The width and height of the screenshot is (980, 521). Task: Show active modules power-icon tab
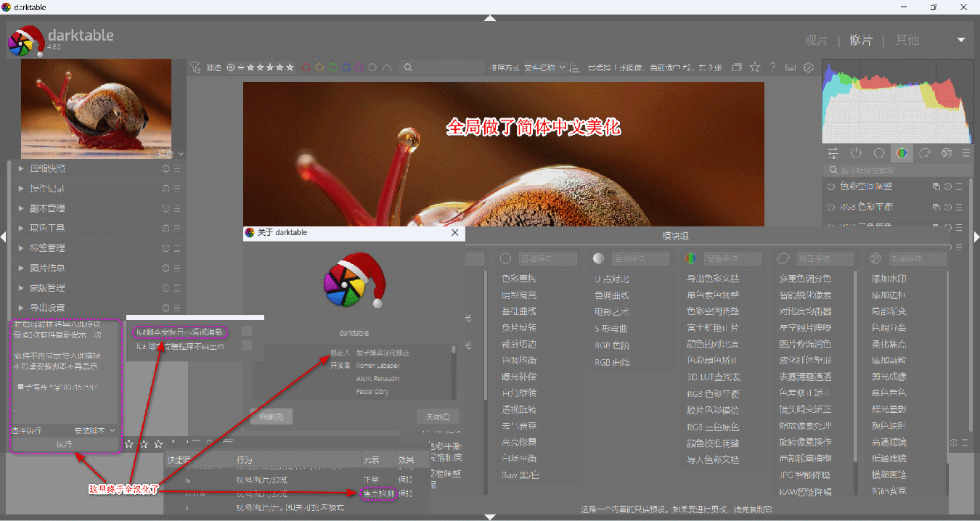pyautogui.click(x=856, y=153)
